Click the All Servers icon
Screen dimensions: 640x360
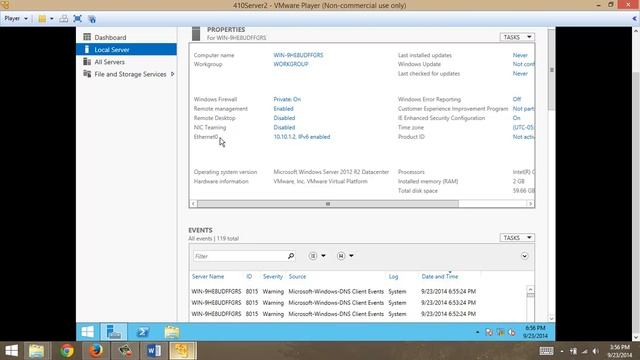87,62
